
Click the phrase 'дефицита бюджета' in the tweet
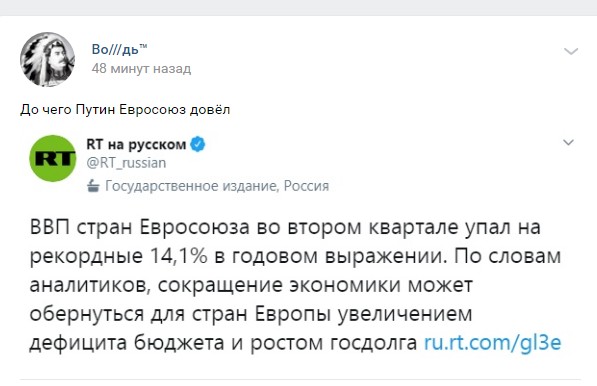click(127, 343)
